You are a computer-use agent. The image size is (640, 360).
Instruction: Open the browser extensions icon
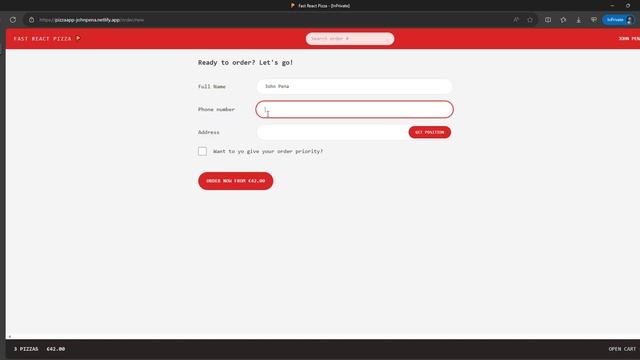563,20
